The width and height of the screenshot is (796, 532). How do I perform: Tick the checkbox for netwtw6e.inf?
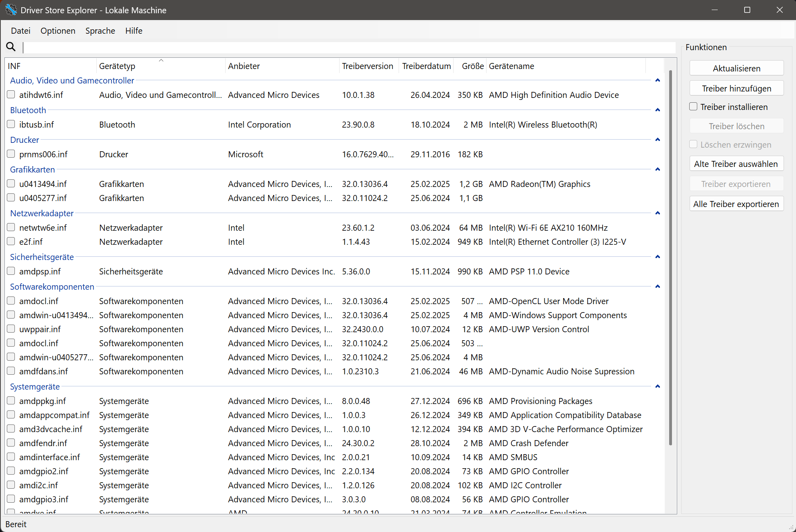click(x=11, y=227)
